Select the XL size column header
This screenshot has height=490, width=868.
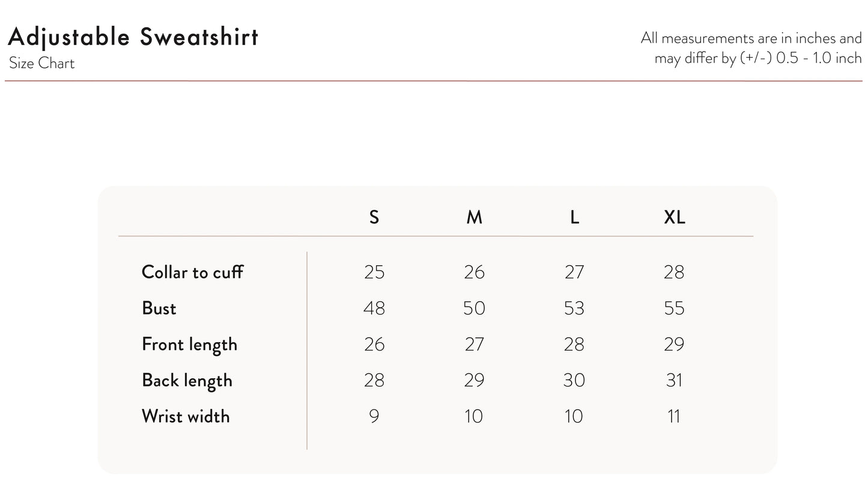[674, 217]
